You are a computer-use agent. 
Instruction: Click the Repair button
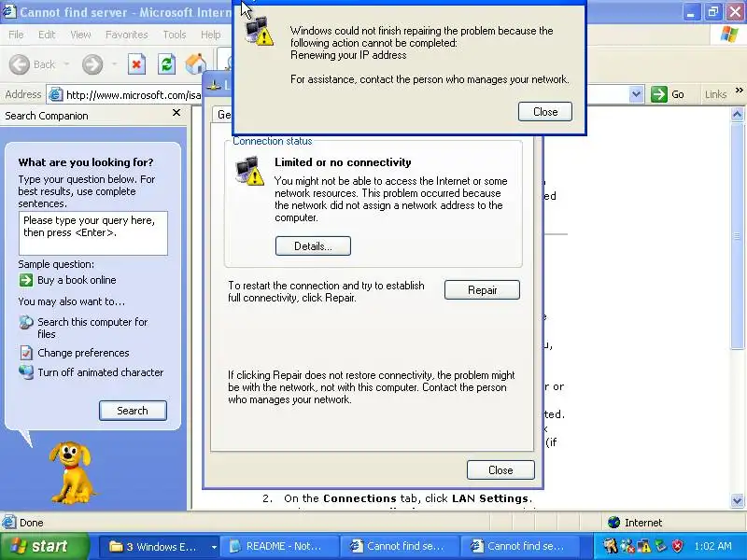[x=482, y=290]
